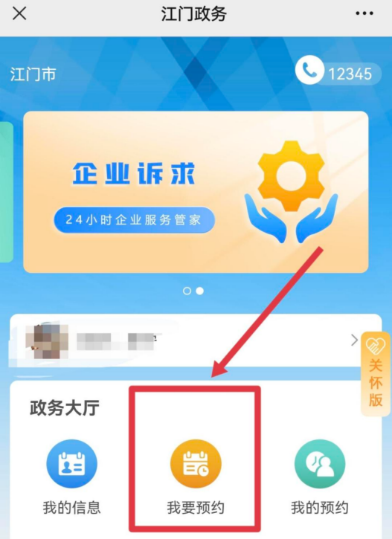392x539 pixels.
Task: Expand the user profile chevron arrow
Action: 354,340
